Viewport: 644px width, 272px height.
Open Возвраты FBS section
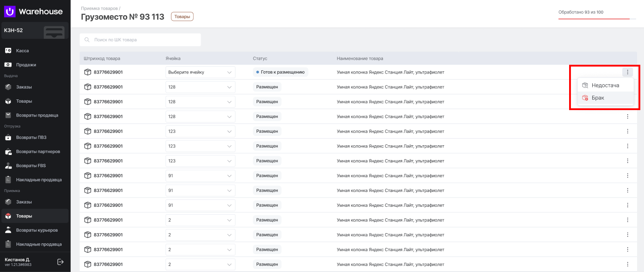(31, 166)
